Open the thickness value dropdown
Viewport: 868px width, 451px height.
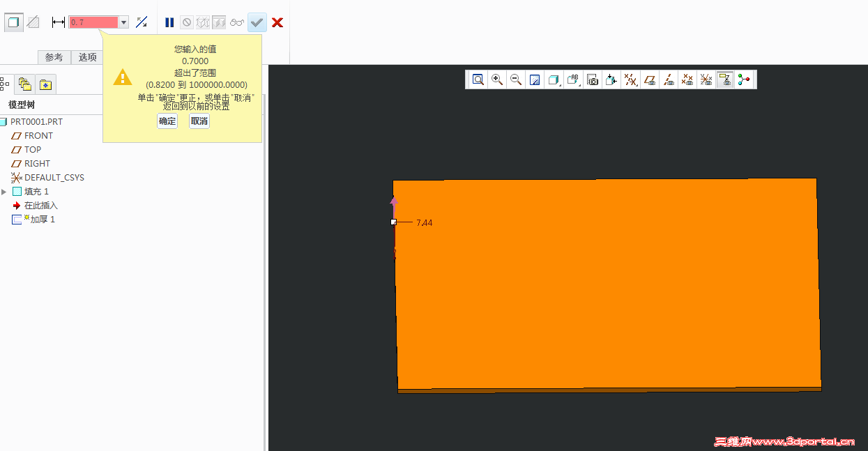pyautogui.click(x=123, y=22)
